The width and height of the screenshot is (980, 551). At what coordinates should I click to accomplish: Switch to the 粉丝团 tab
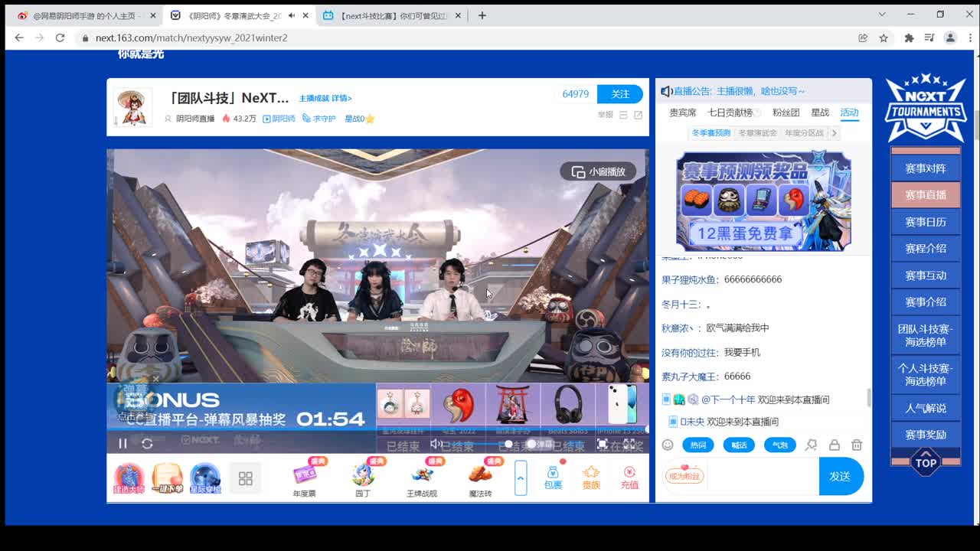pos(786,112)
